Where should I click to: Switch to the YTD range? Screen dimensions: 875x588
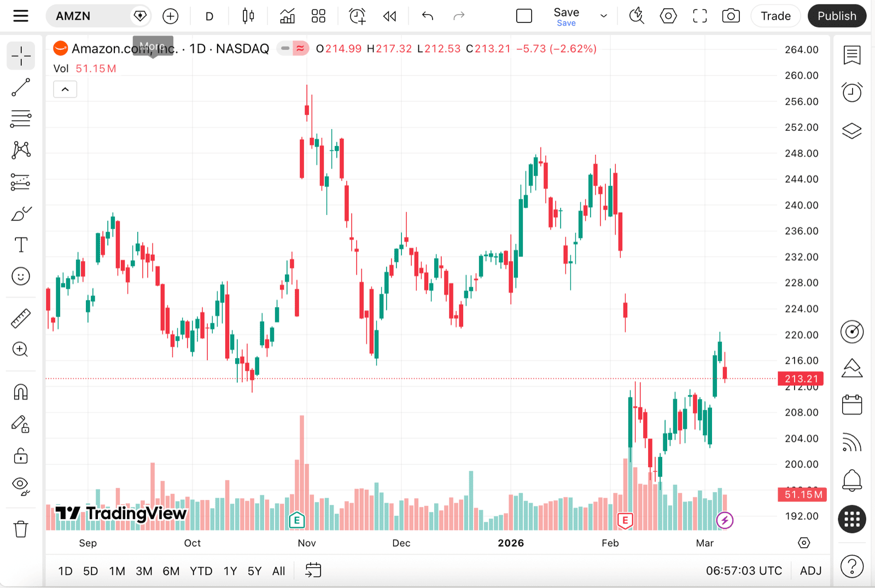[201, 570]
